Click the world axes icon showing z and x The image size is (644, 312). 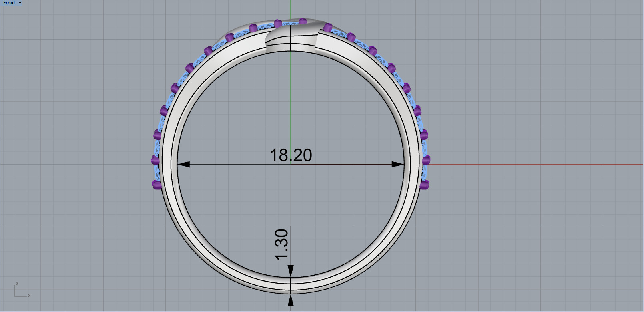[22, 290]
